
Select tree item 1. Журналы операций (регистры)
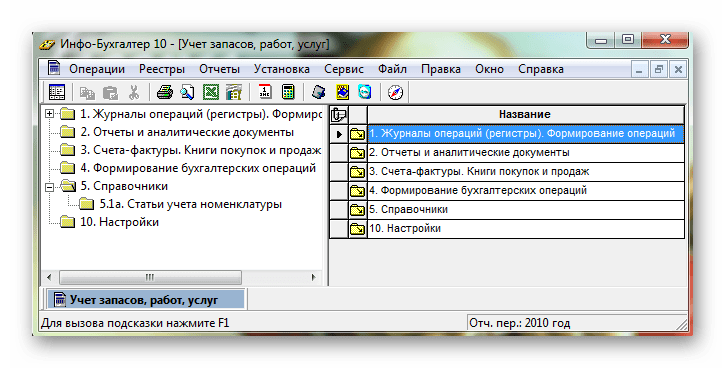tap(200, 114)
